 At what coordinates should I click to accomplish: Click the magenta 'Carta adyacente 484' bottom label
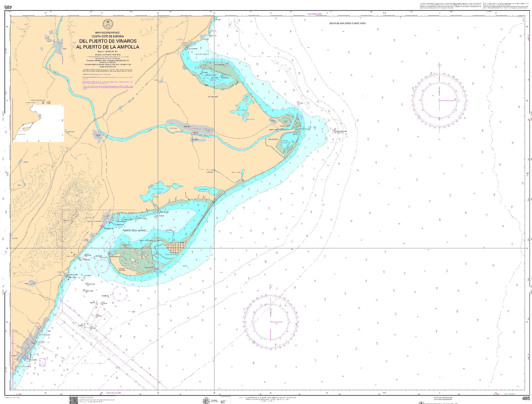click(x=114, y=393)
